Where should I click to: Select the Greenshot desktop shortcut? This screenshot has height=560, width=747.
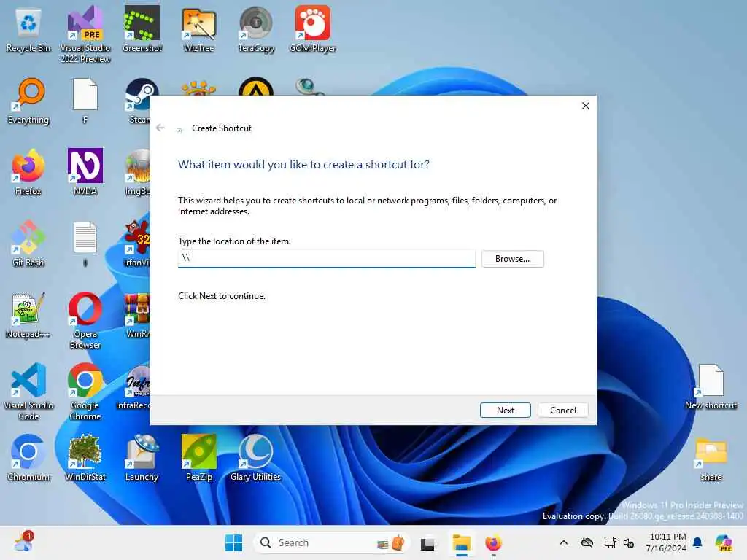tap(142, 29)
